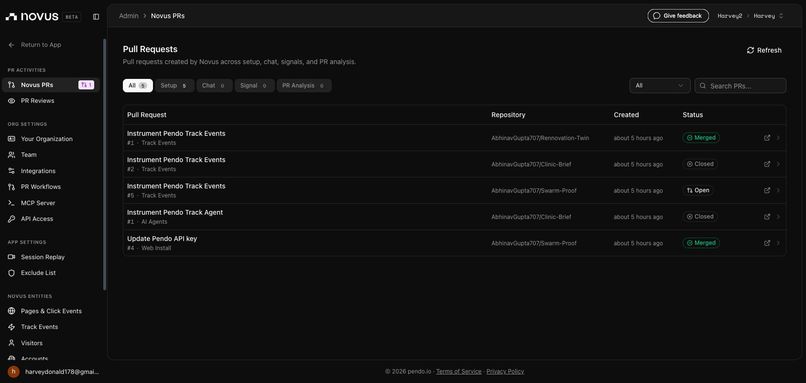The width and height of the screenshot is (806, 383).
Task: Open the Privacy Policy link
Action: 505,371
